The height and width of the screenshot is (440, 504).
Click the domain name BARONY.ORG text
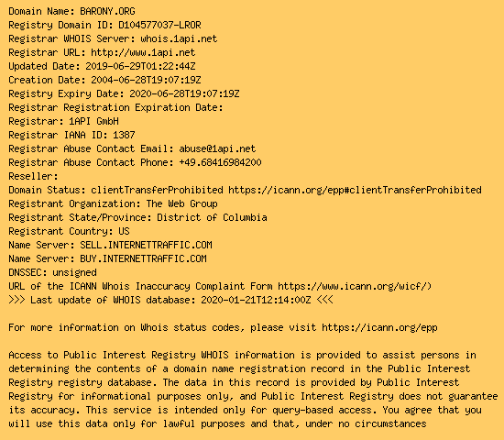coord(107,11)
